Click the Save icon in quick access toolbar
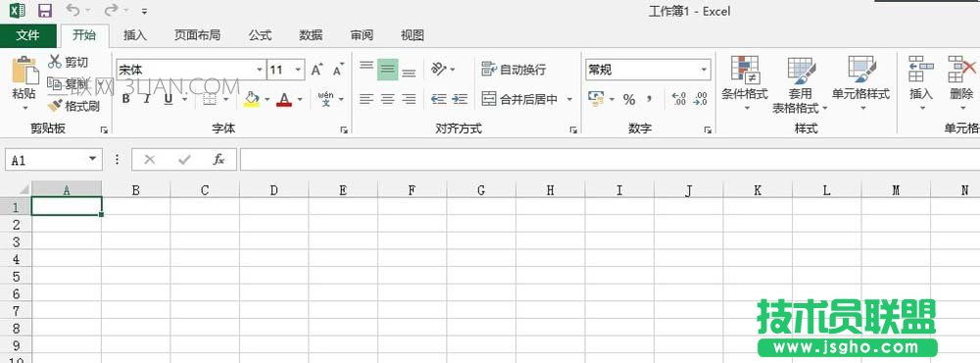This screenshot has width=980, height=363. (45, 11)
